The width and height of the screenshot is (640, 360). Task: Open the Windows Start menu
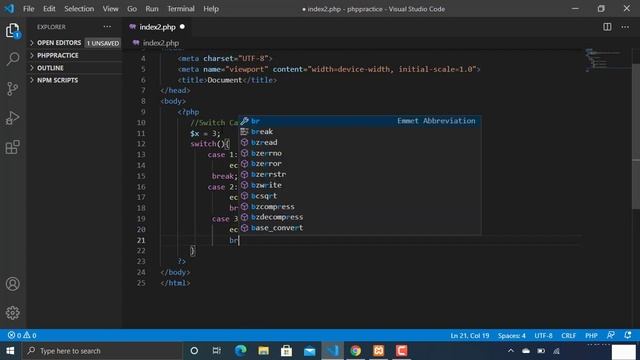tap(10, 351)
